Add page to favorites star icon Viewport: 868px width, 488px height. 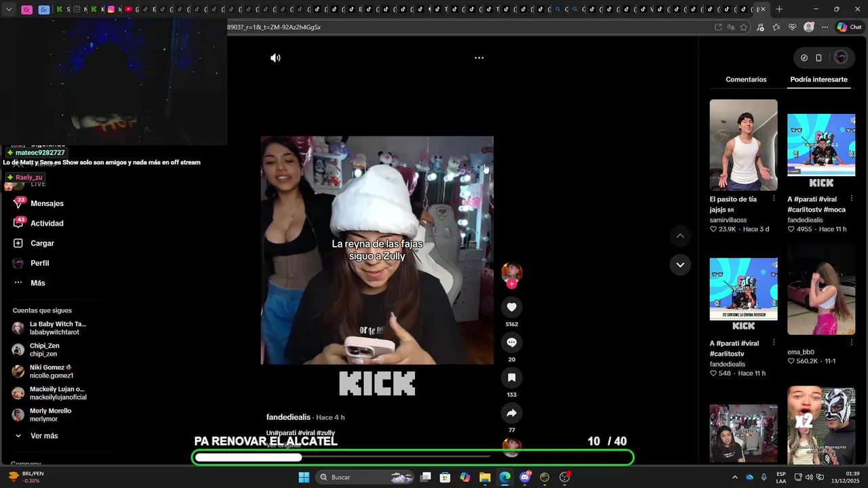pos(744,27)
